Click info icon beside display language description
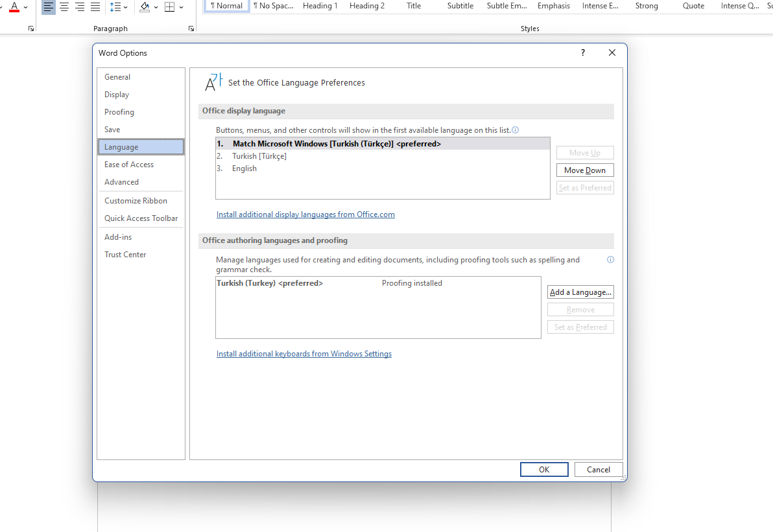 tap(515, 130)
